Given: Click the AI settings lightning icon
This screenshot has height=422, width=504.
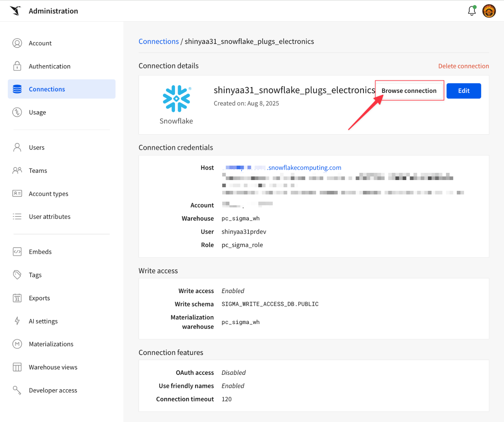Looking at the screenshot, I should pyautogui.click(x=17, y=321).
